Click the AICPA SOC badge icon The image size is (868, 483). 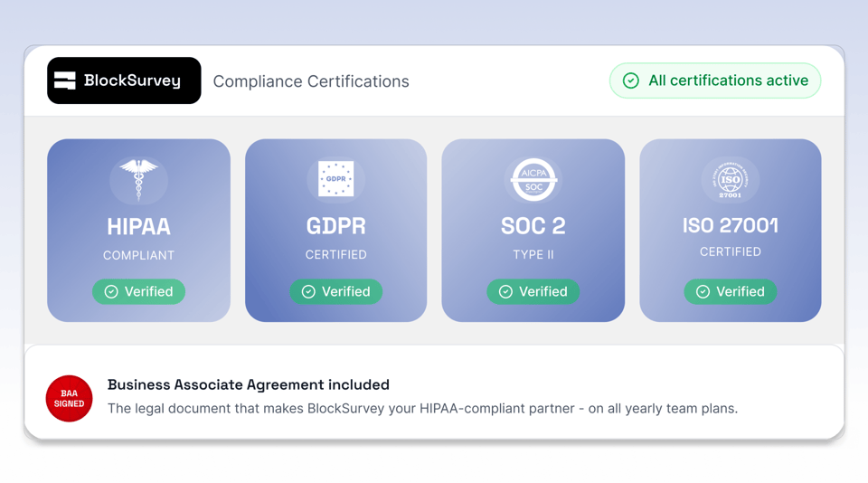533,180
